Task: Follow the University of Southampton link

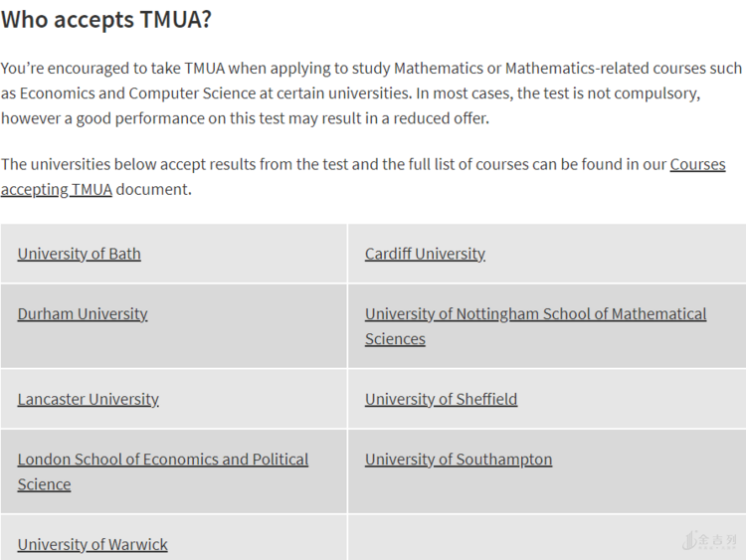Action: coord(458,460)
